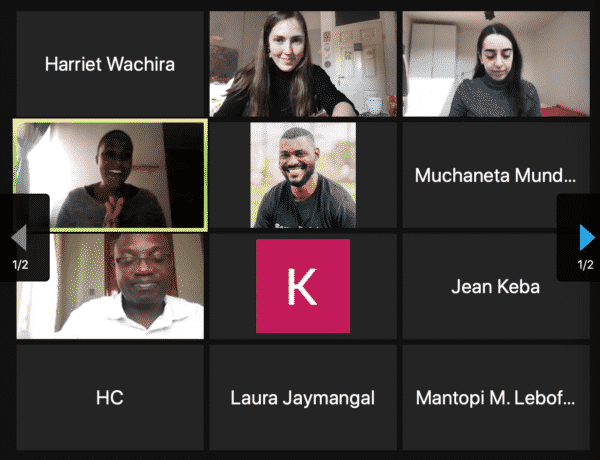Select video of woman with long brown hair

pyautogui.click(x=303, y=64)
